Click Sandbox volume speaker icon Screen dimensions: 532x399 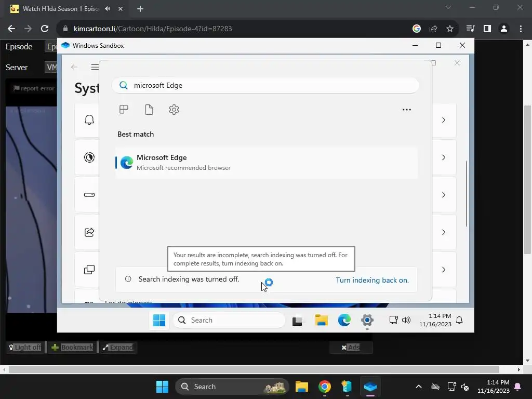click(406, 320)
